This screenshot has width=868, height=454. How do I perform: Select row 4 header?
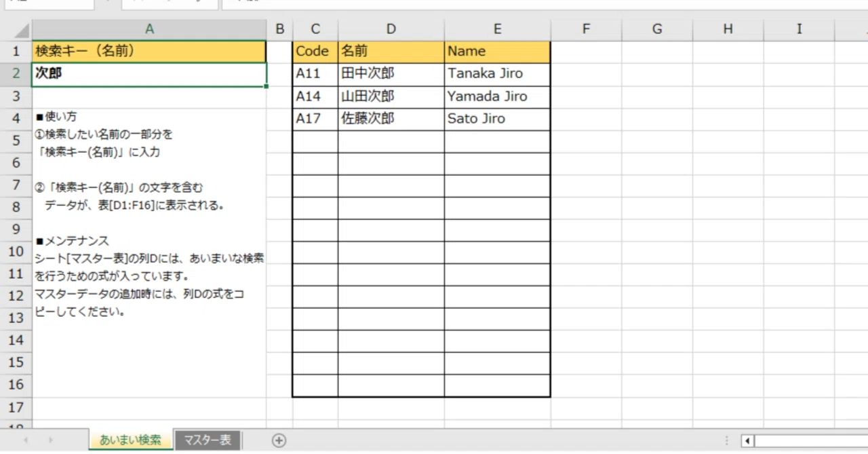coord(16,119)
